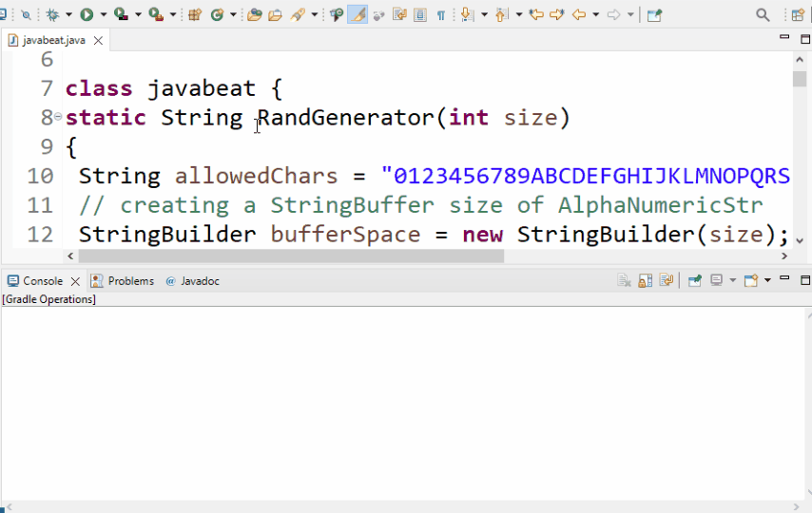Click the Open Perspective icon
This screenshot has width=812, height=513.
tap(798, 15)
